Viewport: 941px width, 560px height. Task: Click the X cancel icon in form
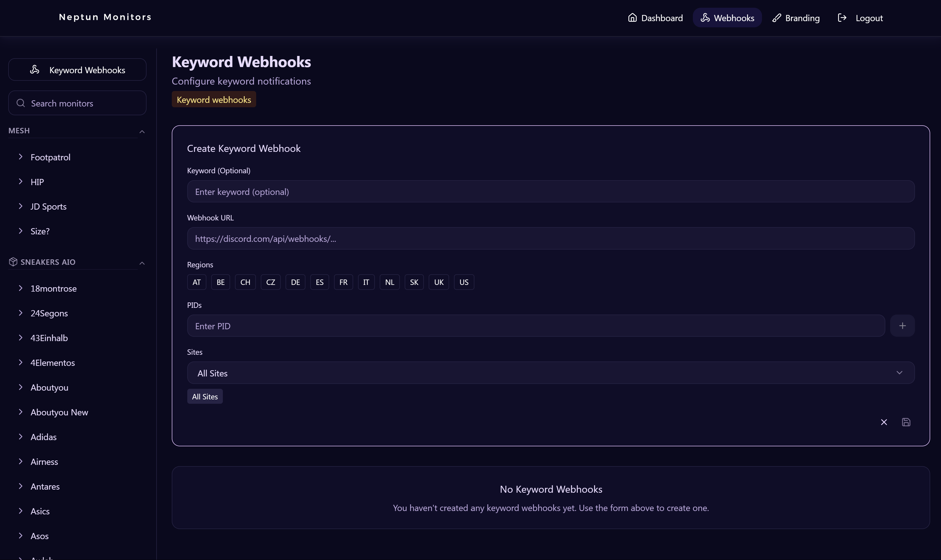(884, 422)
